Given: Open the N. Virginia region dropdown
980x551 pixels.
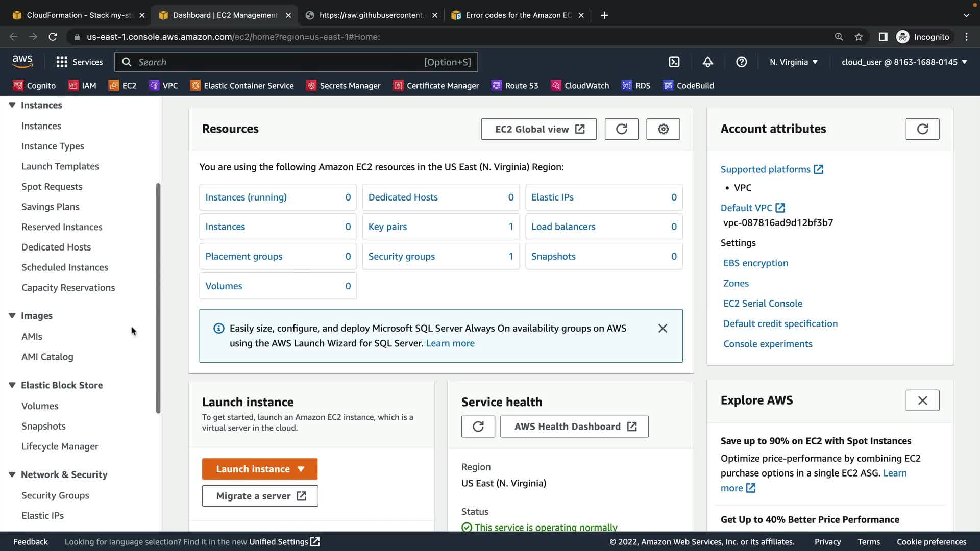Looking at the screenshot, I should [x=794, y=62].
